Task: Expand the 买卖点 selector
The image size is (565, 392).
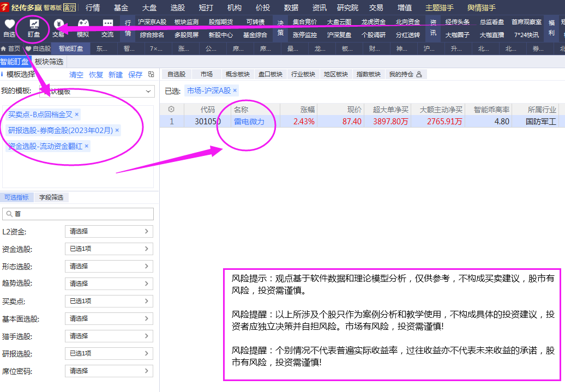Action: [109, 301]
